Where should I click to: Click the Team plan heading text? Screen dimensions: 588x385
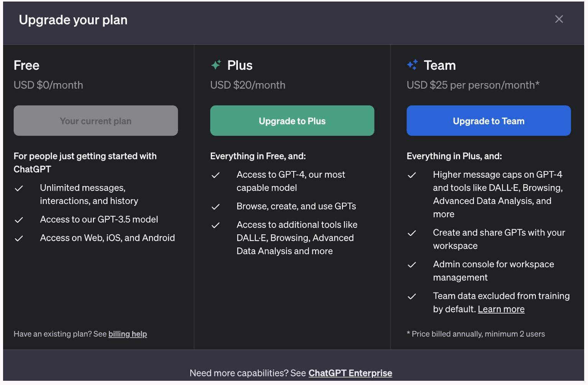coord(440,65)
